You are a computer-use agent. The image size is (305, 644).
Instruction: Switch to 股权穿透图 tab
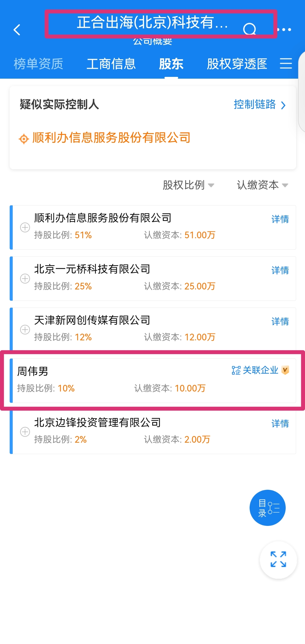237,64
